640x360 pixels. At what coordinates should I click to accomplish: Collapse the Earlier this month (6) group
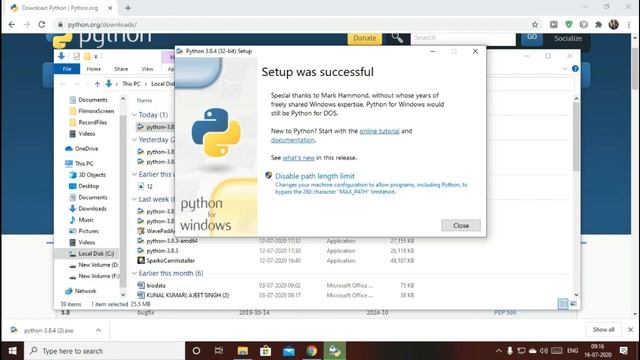click(134, 273)
